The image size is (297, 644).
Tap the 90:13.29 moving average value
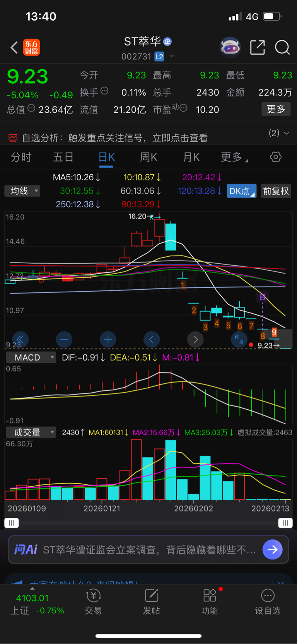point(141,204)
